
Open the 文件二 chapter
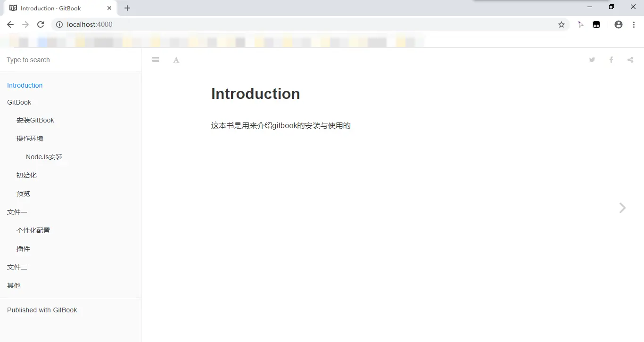[x=17, y=267]
